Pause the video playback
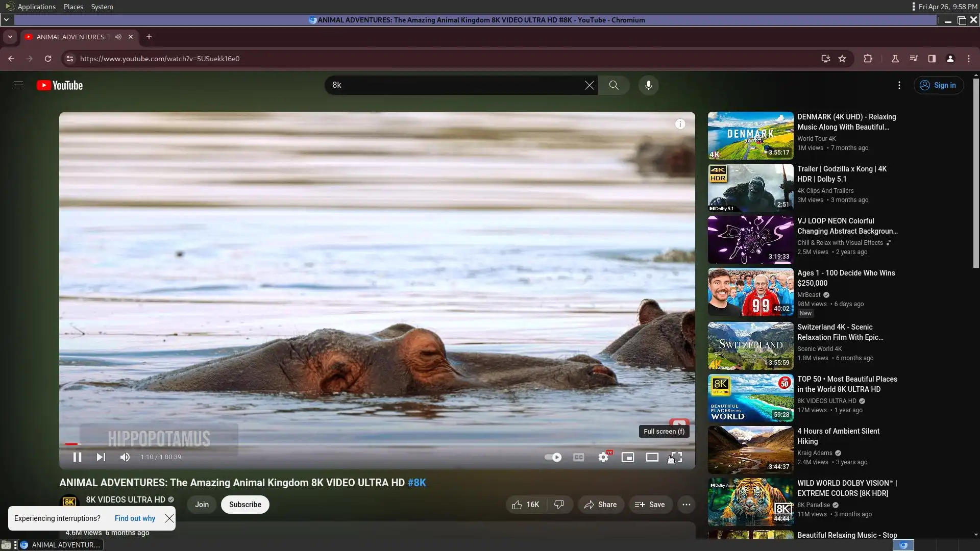 [x=77, y=457]
